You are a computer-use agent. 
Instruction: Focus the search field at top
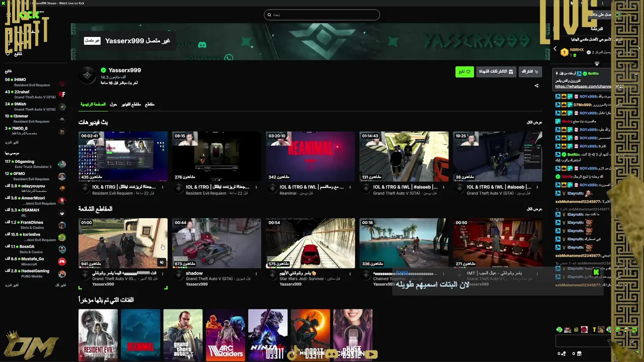(x=322, y=15)
